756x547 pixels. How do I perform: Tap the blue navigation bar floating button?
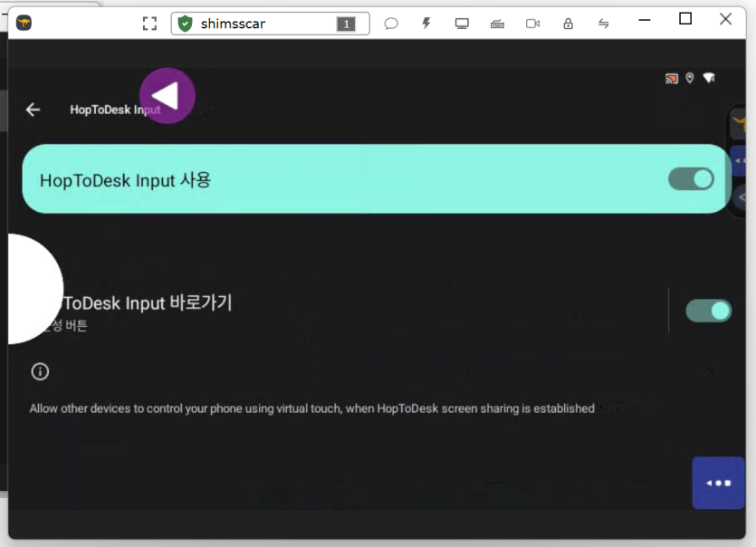click(718, 483)
